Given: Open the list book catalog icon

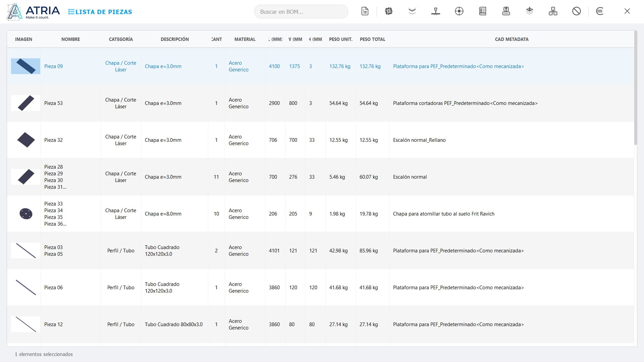Looking at the screenshot, I should coord(483,11).
